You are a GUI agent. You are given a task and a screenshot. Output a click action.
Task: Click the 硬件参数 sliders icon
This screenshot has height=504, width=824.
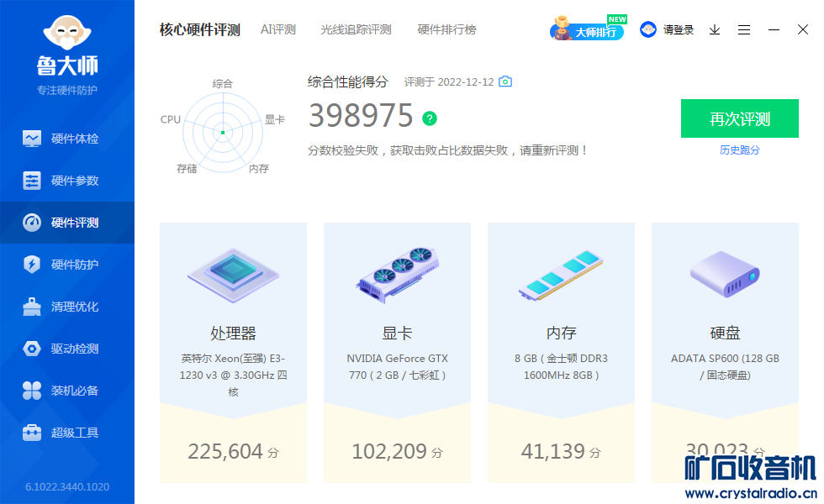point(32,181)
